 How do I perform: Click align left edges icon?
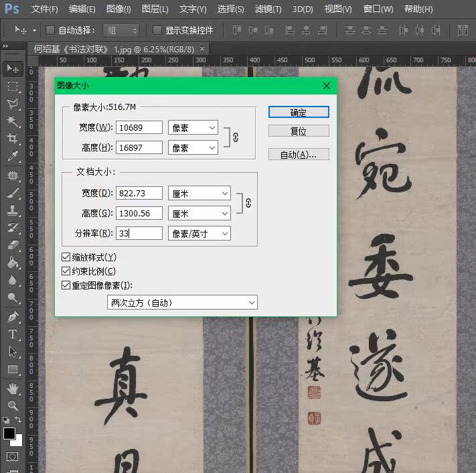(x=290, y=30)
